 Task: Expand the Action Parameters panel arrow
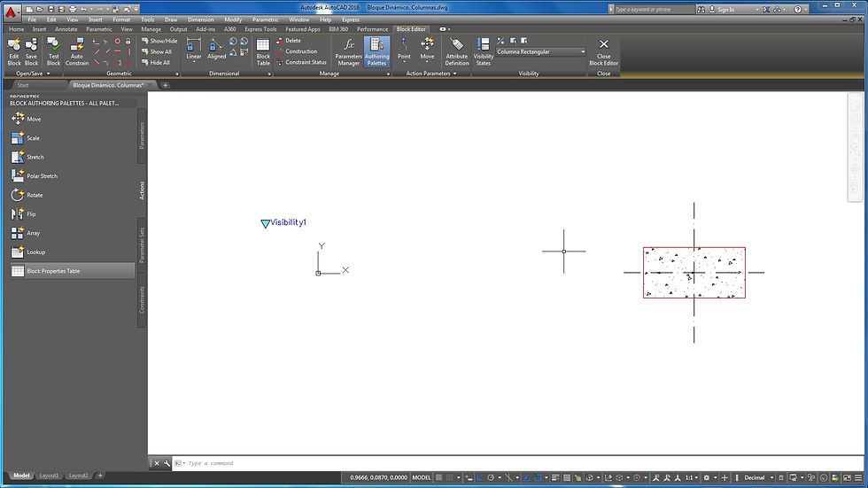point(454,74)
